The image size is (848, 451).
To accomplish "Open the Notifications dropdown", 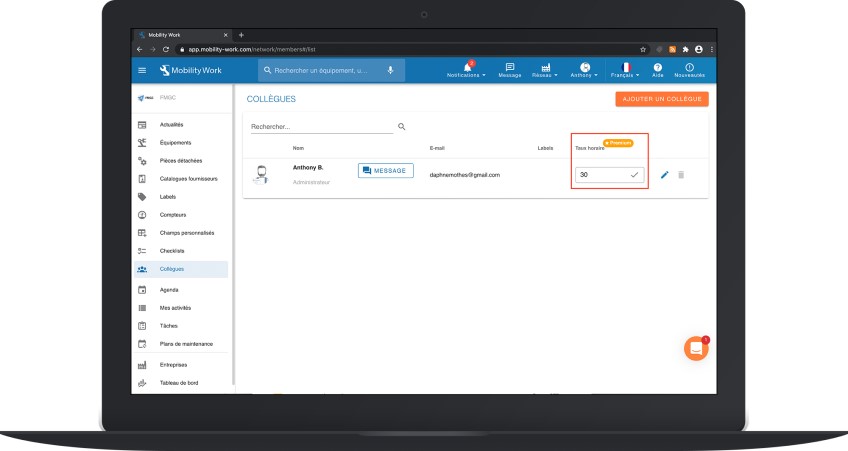I will (466, 70).
